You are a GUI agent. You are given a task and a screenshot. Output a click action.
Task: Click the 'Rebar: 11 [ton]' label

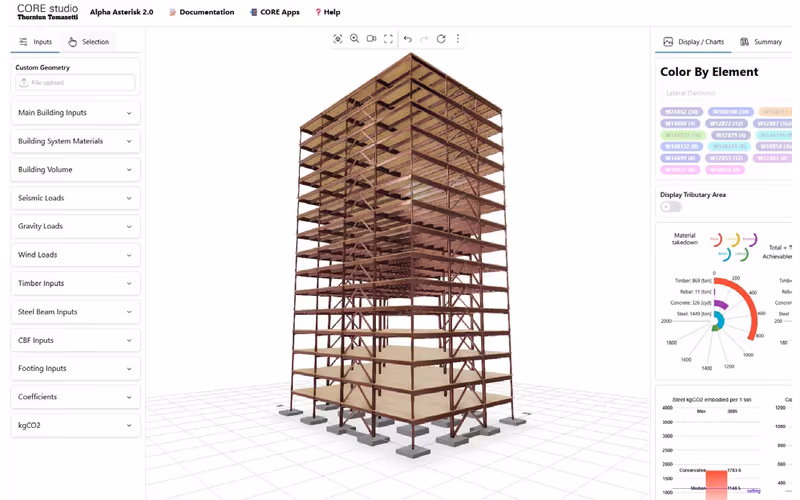pos(695,292)
